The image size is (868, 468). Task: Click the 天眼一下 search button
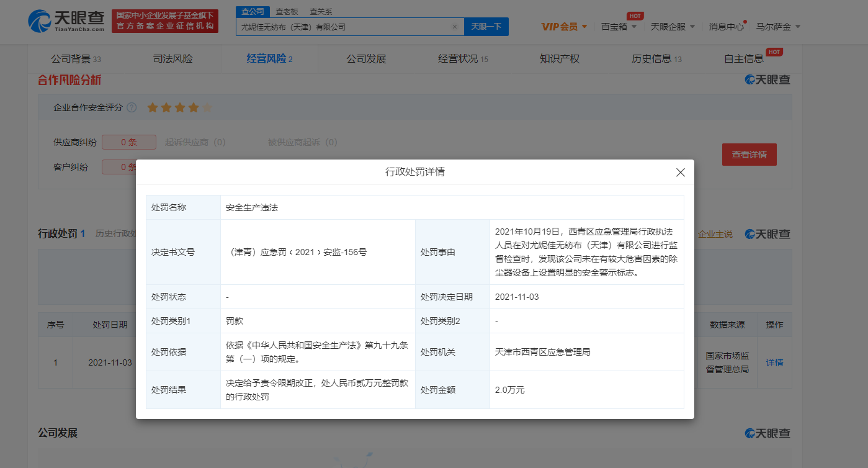click(486, 27)
